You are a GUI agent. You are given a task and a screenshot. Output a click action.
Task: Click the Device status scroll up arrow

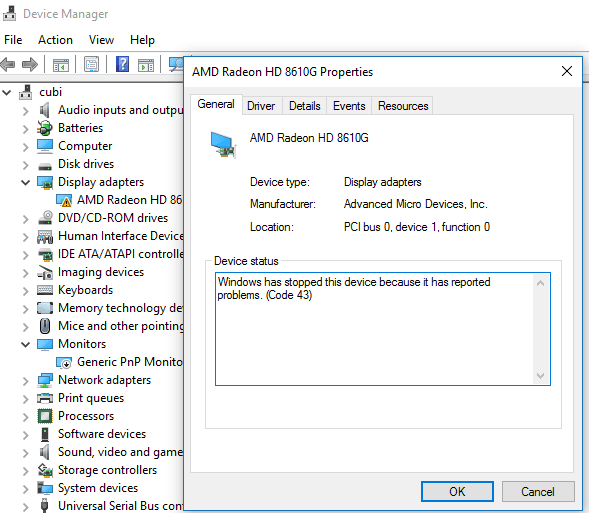540,283
